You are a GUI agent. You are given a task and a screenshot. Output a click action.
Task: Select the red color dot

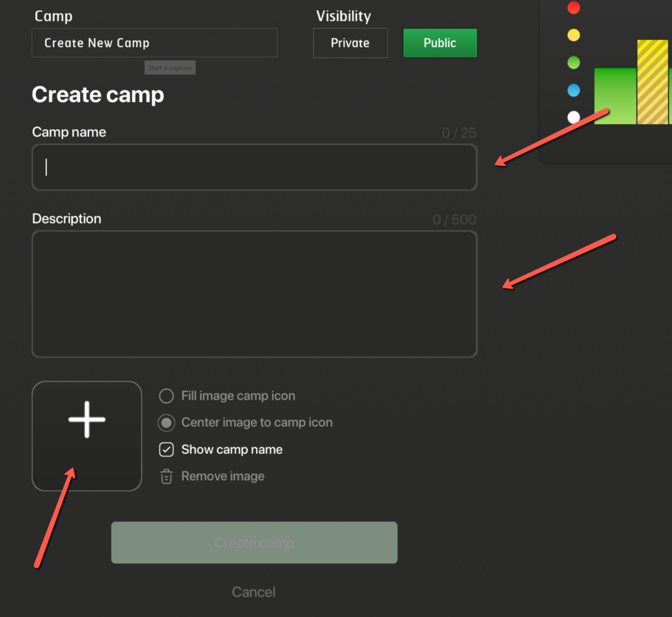(x=574, y=7)
